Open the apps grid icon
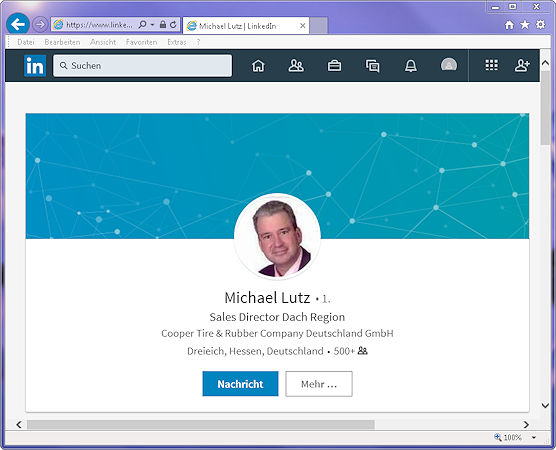This screenshot has width=556, height=450. (x=491, y=65)
